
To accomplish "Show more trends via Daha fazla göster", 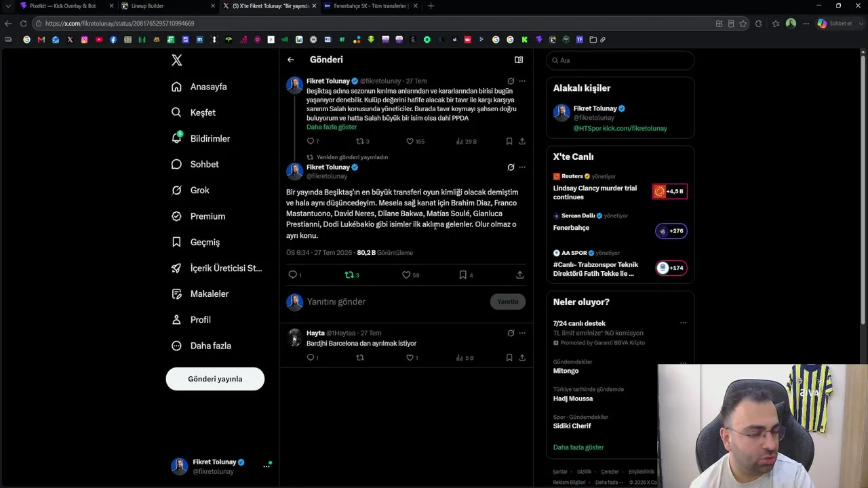I will coord(578,447).
